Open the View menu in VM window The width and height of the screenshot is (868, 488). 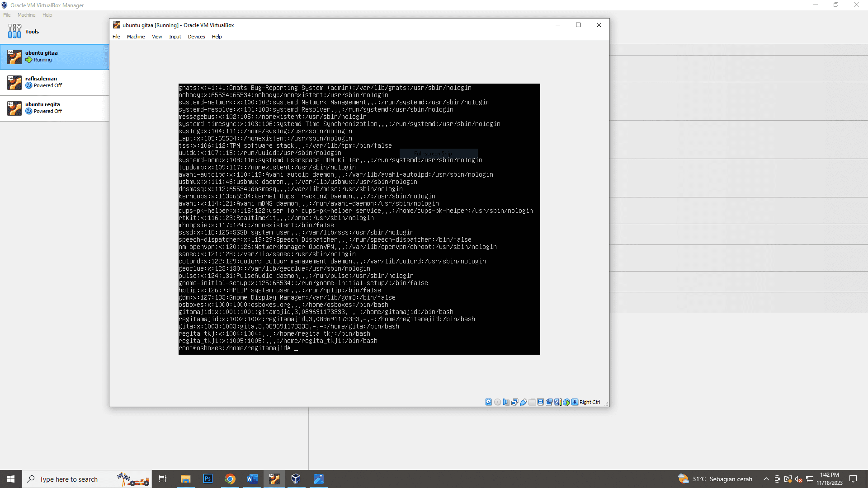click(x=157, y=37)
